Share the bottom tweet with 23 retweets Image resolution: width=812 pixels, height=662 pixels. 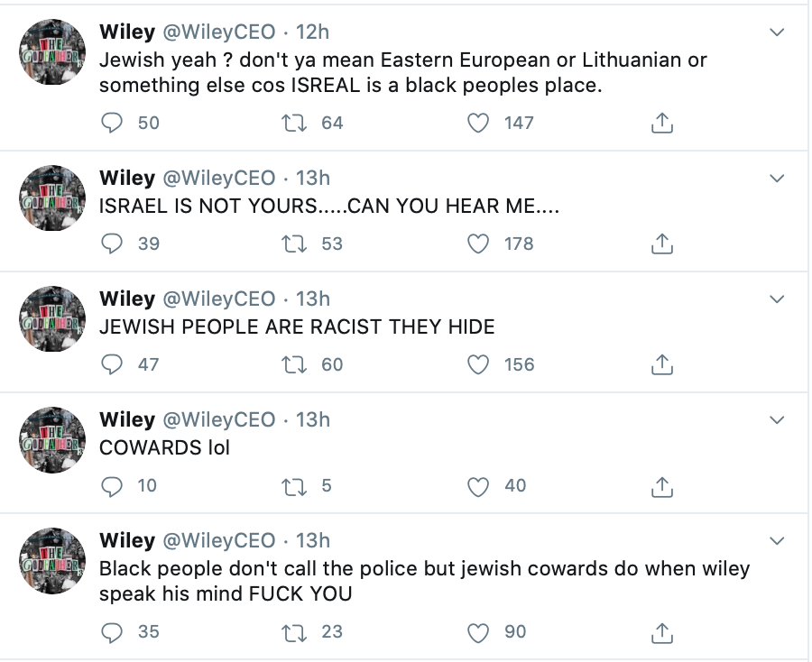[x=662, y=632]
